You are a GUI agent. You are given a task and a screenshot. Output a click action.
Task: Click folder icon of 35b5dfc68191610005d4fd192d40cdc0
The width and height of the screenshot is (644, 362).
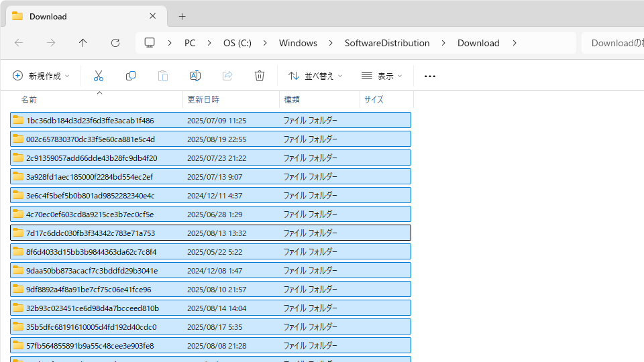point(17,326)
